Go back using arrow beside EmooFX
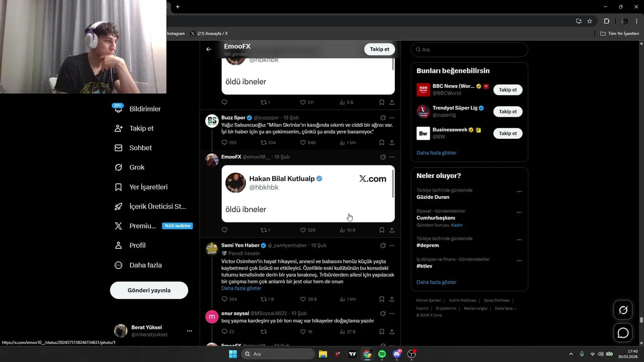This screenshot has width=644, height=362. 209,49
